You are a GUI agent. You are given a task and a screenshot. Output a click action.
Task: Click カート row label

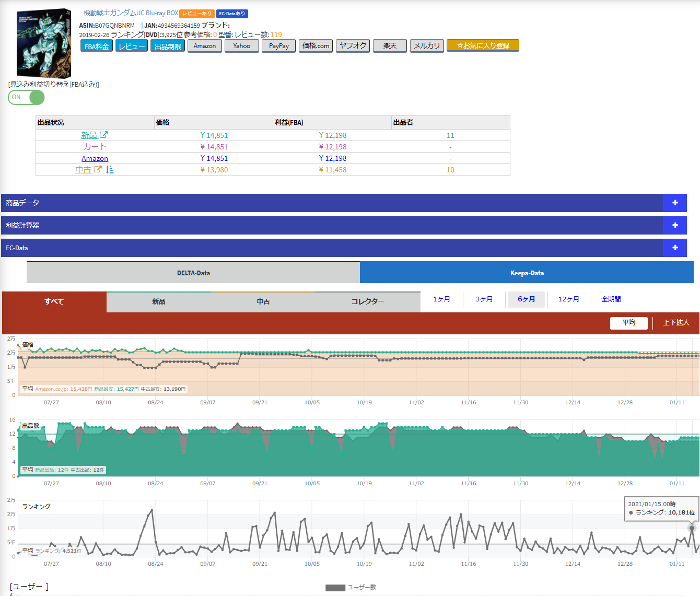pyautogui.click(x=95, y=147)
